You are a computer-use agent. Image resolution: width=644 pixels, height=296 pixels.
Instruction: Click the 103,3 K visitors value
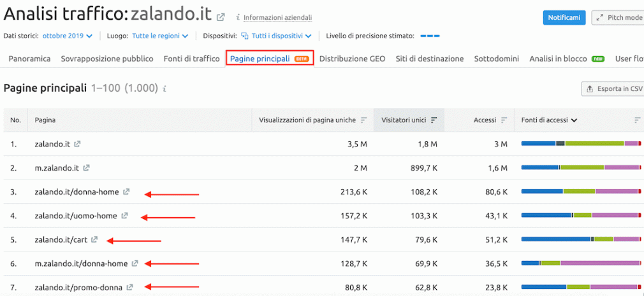pos(424,215)
